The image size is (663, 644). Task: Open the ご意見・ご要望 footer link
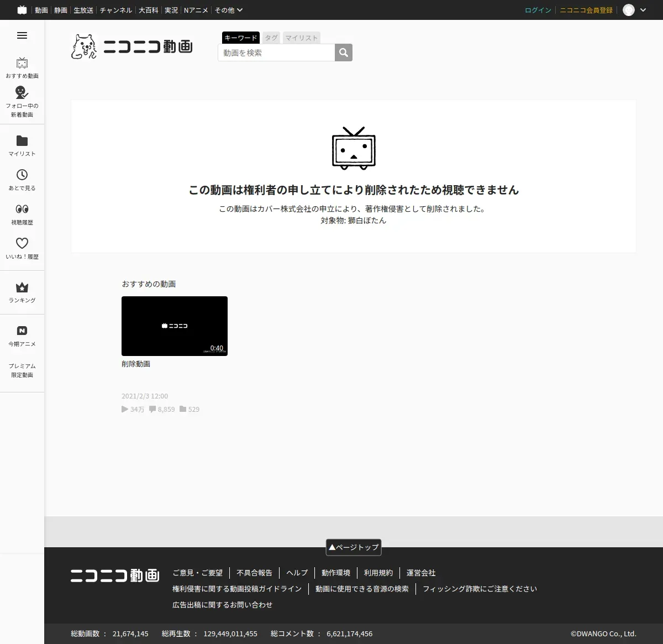(198, 573)
